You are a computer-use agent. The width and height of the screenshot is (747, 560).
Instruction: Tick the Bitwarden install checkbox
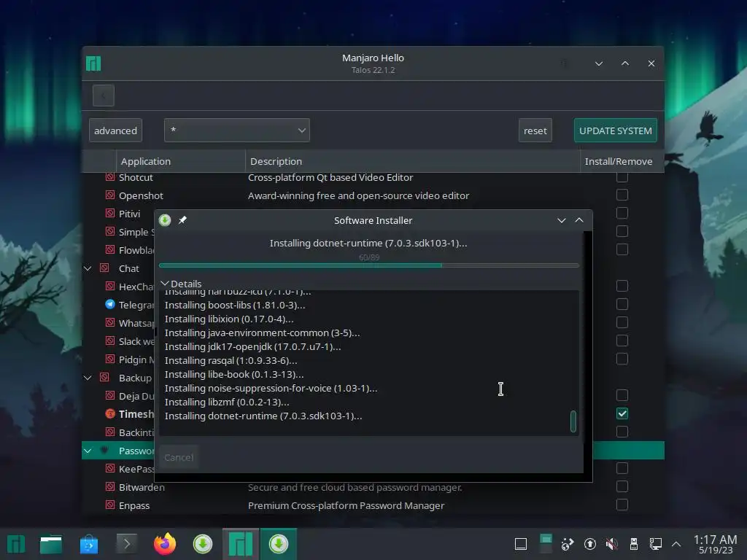pos(622,486)
